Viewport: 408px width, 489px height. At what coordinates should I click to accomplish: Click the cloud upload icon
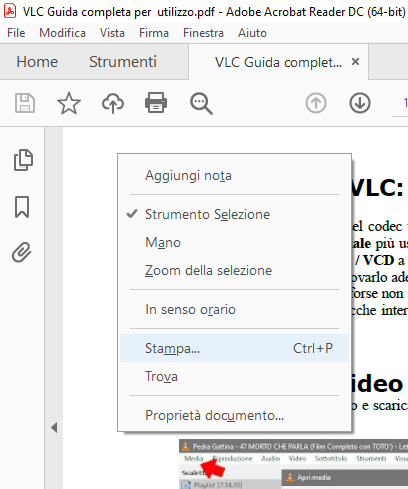[113, 103]
